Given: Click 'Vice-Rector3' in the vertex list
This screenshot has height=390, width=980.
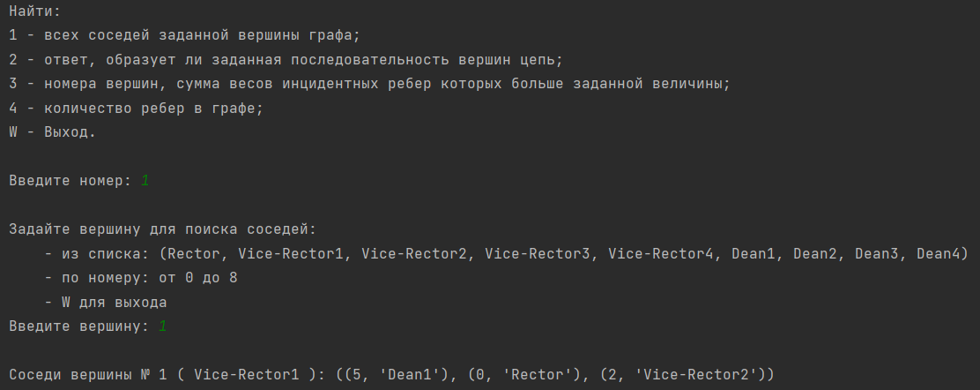Looking at the screenshot, I should (538, 253).
